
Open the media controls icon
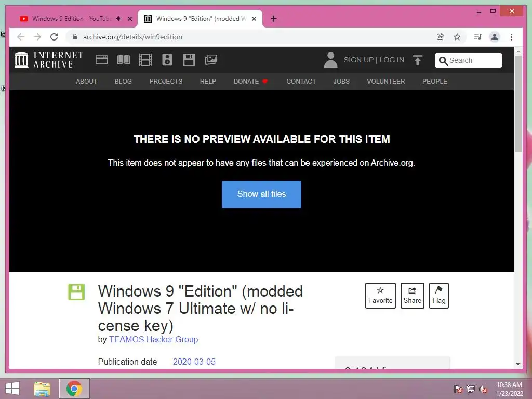(478, 37)
